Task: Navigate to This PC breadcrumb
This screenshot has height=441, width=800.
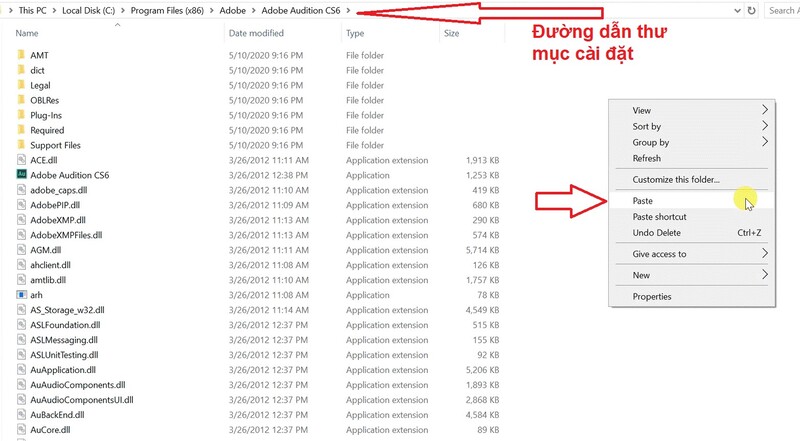Action: pos(32,10)
